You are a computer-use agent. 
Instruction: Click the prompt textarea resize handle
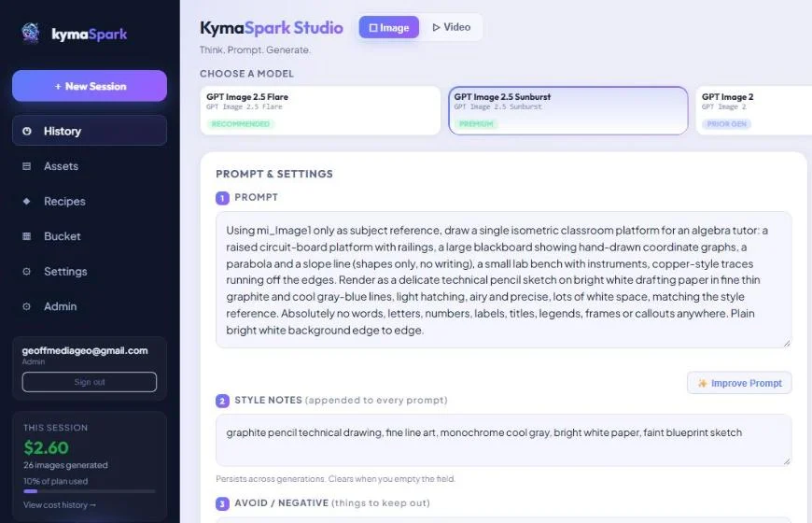click(x=787, y=343)
